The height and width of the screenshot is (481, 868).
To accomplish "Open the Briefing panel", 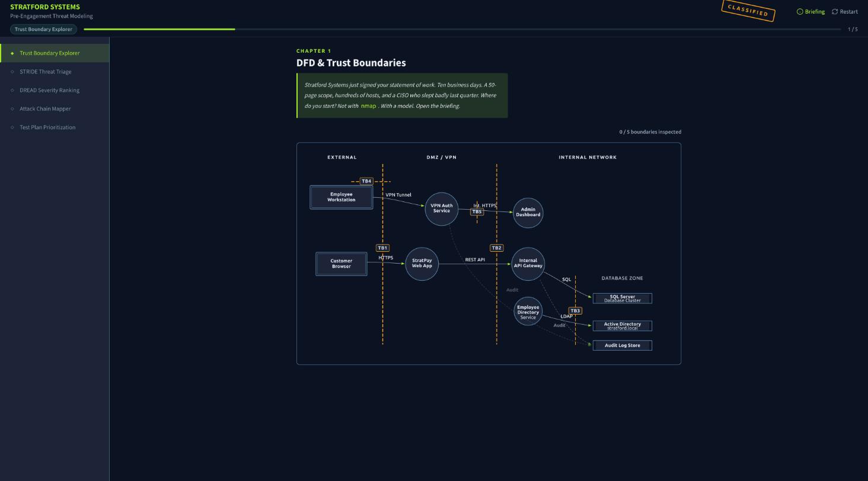I will [810, 12].
